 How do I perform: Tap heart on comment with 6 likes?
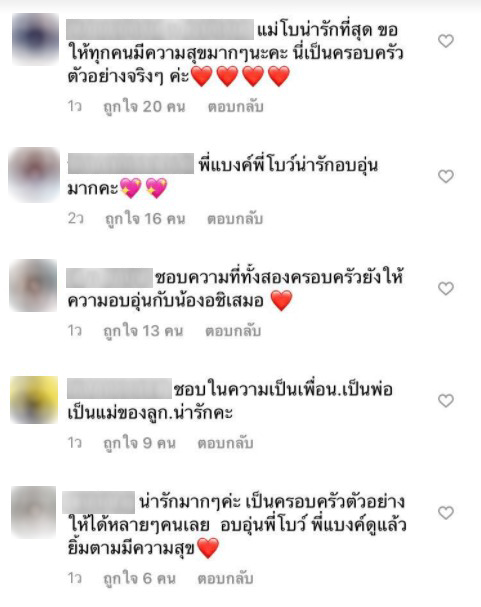point(446,513)
